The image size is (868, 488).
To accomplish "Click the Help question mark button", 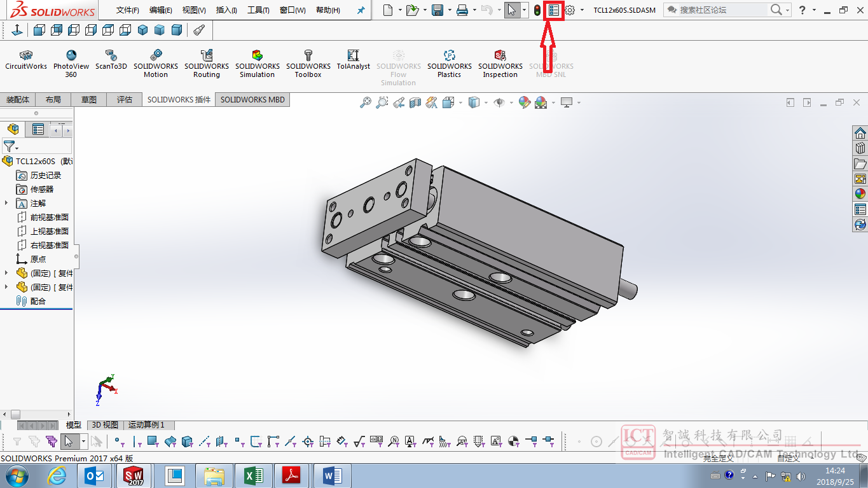I will [803, 10].
